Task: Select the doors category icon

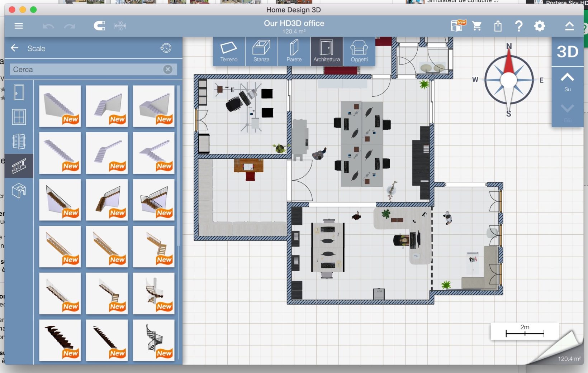Action: (19, 92)
